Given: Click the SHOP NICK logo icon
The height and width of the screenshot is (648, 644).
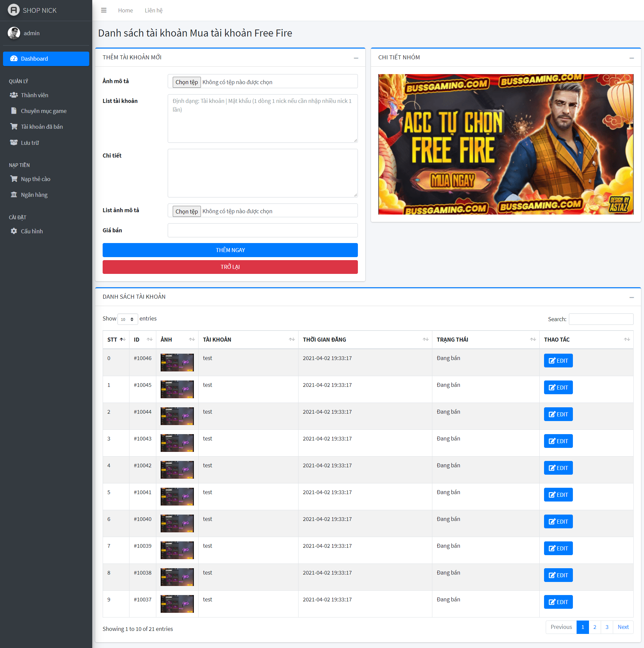Looking at the screenshot, I should (14, 10).
